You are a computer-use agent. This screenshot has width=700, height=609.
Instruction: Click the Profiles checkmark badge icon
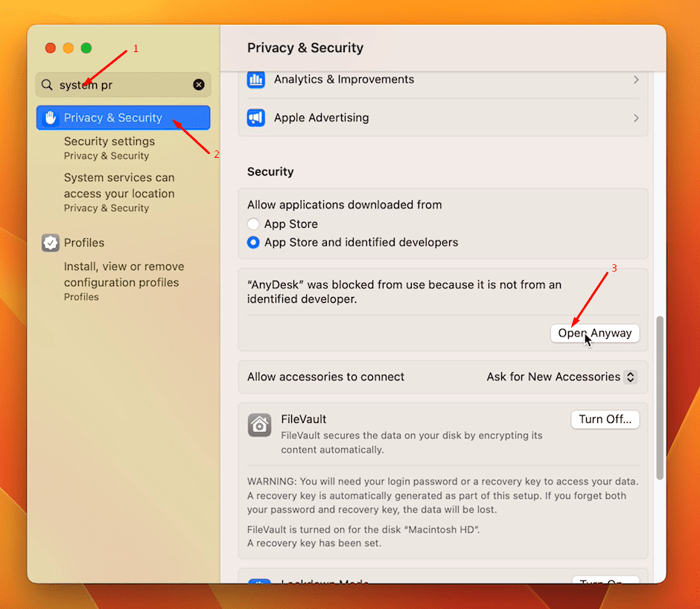(51, 243)
